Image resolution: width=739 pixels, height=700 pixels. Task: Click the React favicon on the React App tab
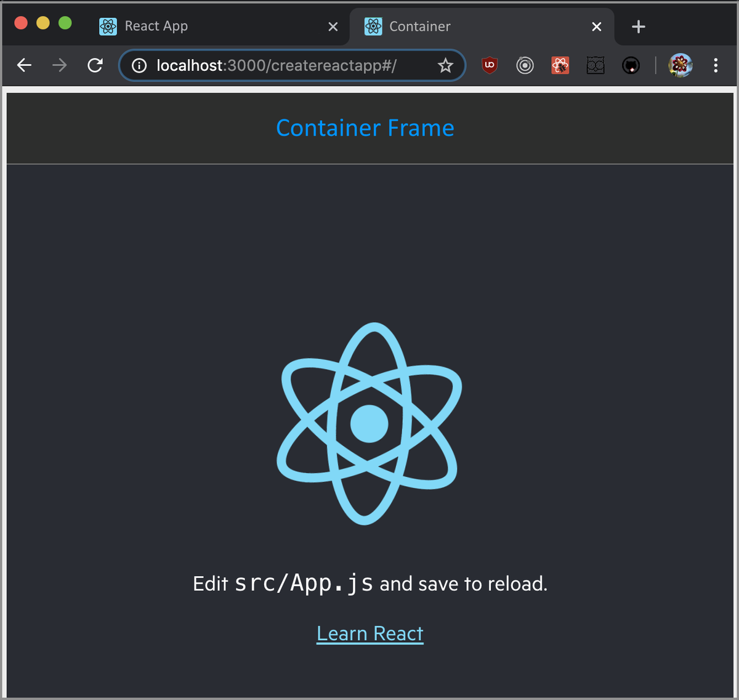[x=108, y=26]
